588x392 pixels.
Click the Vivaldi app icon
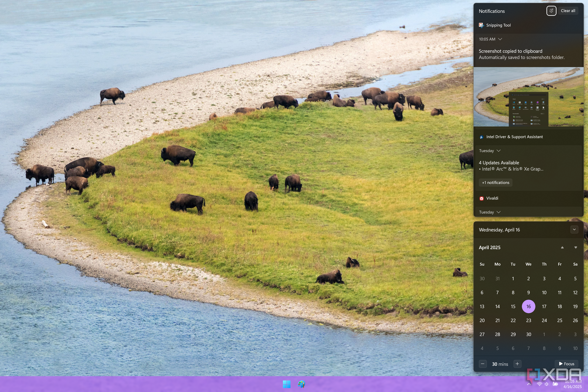pos(481,198)
